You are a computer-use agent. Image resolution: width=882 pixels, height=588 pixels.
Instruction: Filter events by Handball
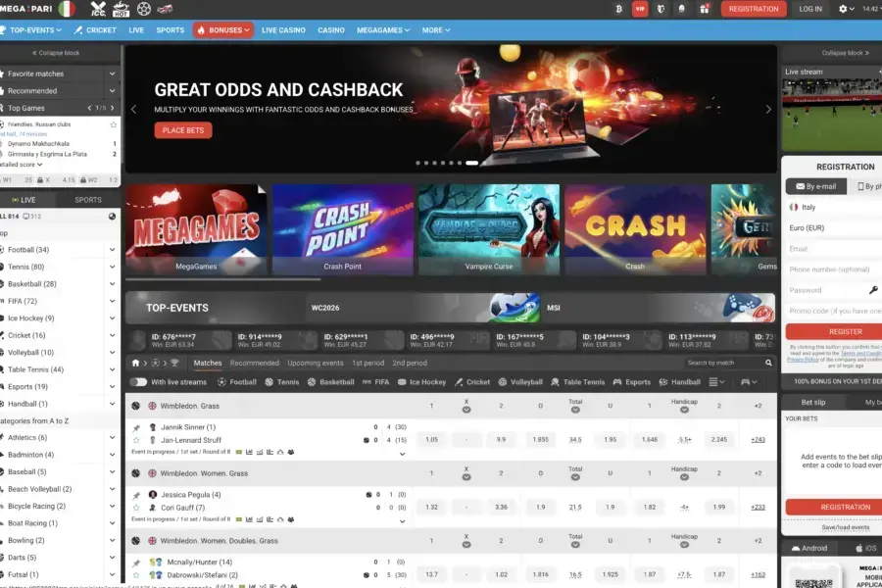pos(680,382)
